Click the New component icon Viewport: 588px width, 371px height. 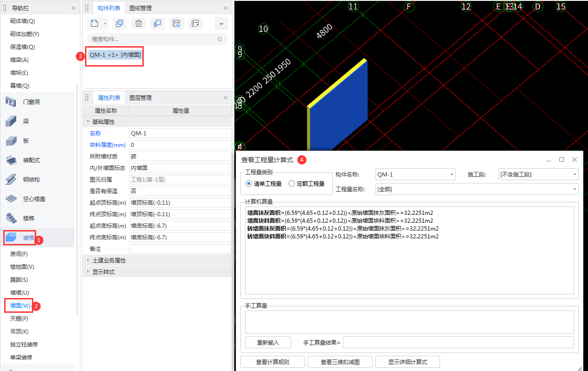[x=95, y=24]
